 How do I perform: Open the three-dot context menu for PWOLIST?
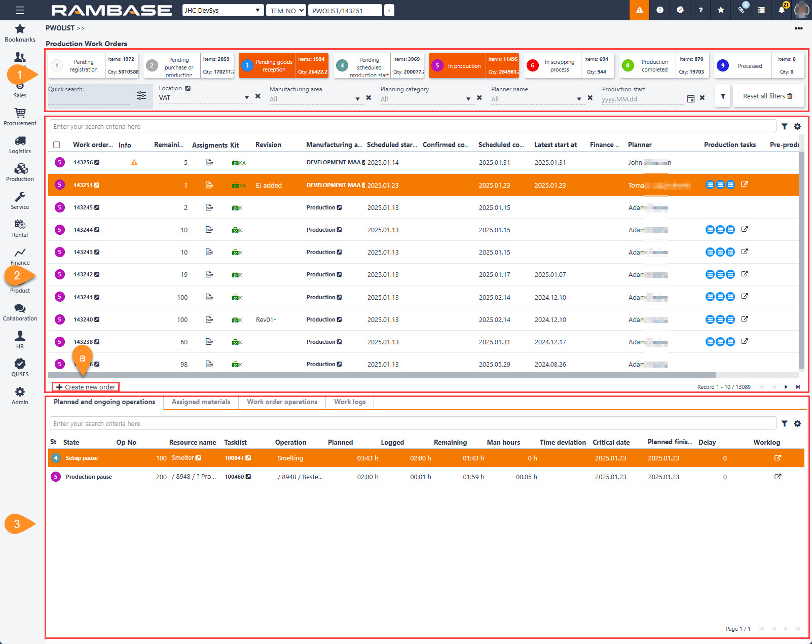point(799,28)
